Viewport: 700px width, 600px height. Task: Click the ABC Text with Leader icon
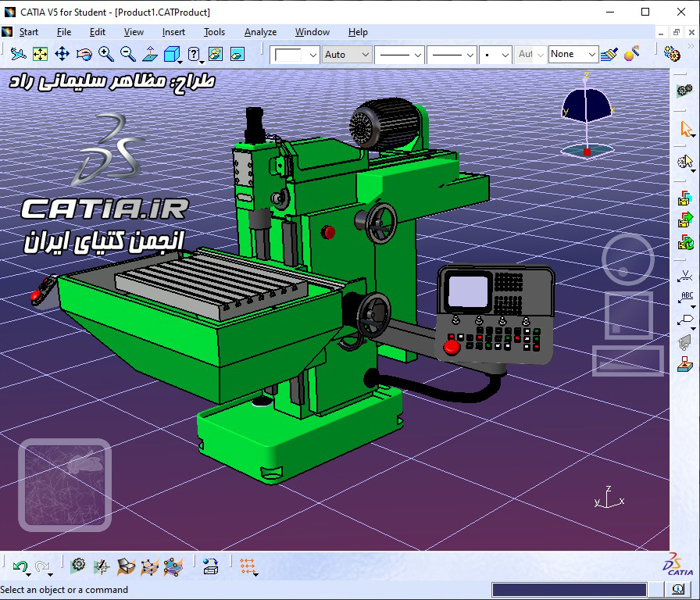tap(685, 298)
